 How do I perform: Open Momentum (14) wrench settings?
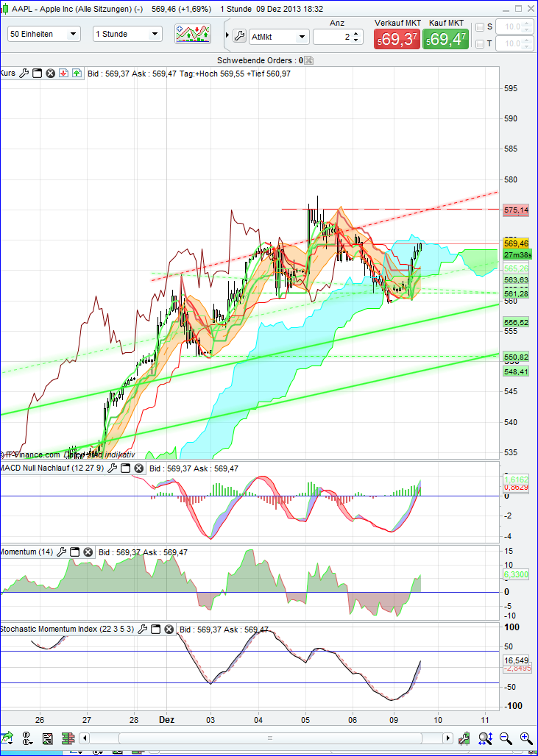pyautogui.click(x=61, y=552)
